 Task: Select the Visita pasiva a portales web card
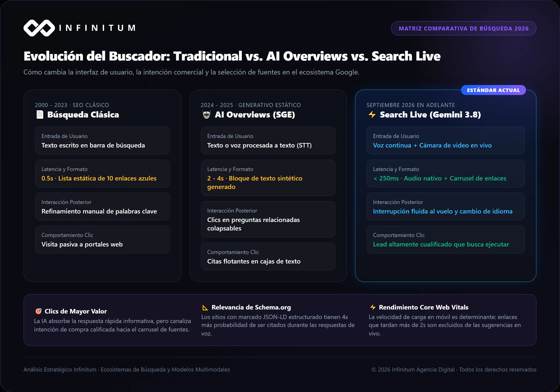(x=102, y=239)
